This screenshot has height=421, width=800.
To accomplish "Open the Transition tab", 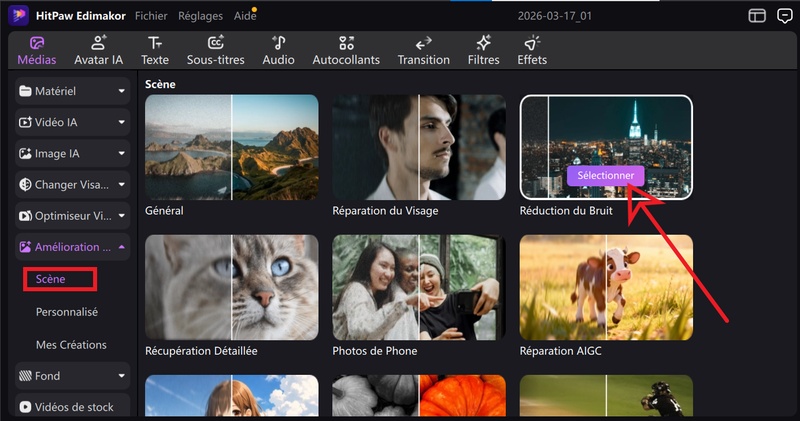I will (x=423, y=51).
